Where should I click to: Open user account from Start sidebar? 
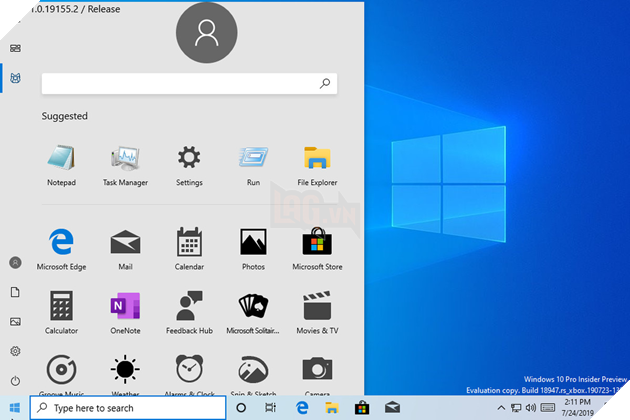click(15, 263)
